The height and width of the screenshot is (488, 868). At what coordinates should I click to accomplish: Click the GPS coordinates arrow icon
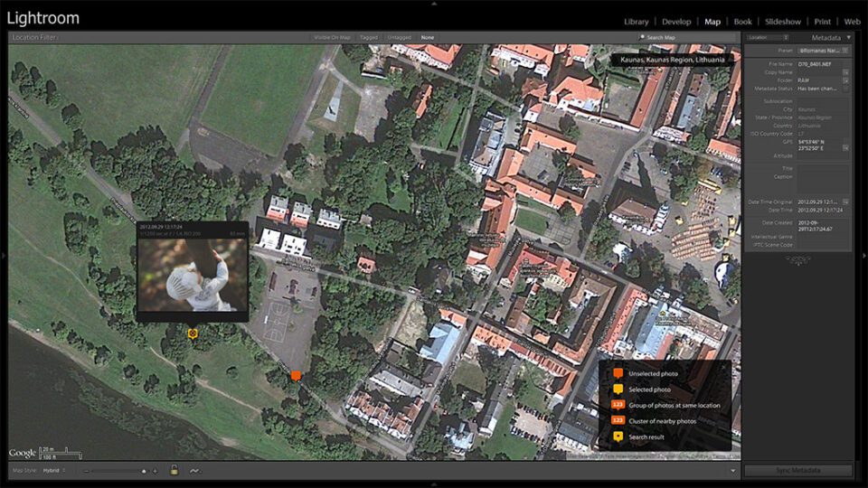pyautogui.click(x=845, y=148)
